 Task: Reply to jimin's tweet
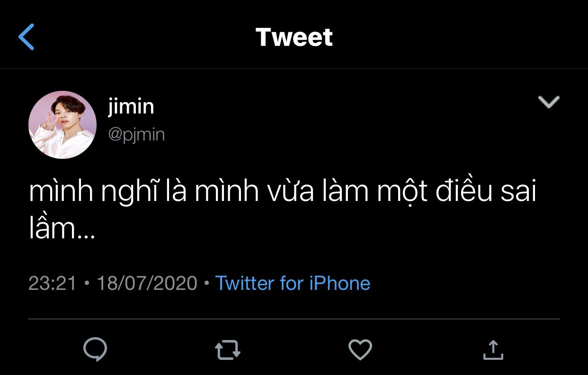[95, 350]
